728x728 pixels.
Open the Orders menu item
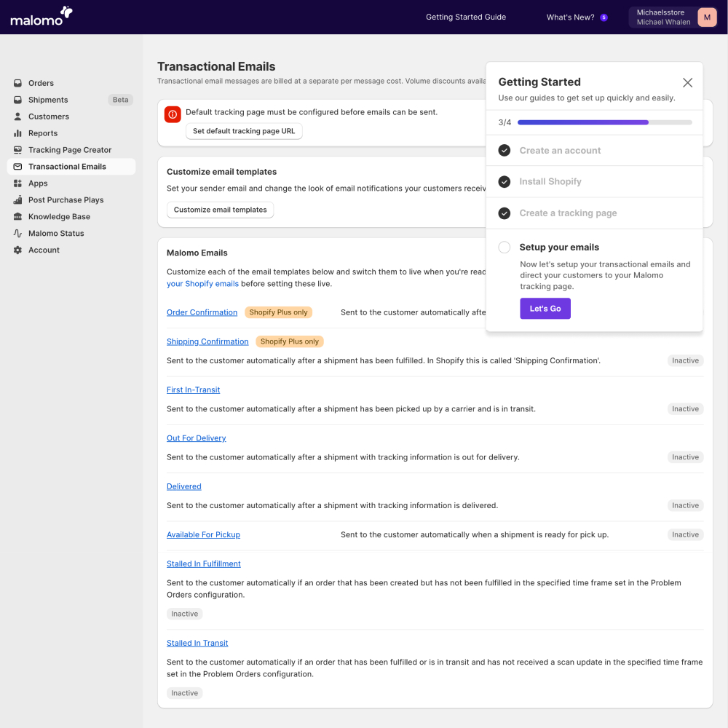pyautogui.click(x=71, y=83)
